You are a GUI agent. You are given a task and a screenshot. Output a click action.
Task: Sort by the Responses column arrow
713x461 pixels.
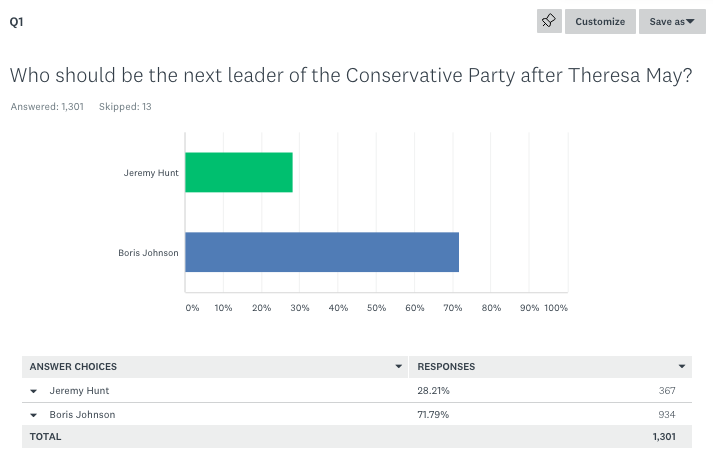point(682,367)
